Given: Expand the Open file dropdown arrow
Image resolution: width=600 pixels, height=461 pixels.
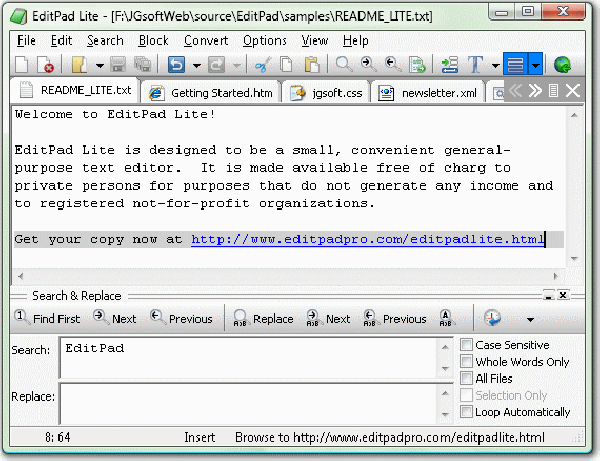Looking at the screenshot, I should coord(99,65).
